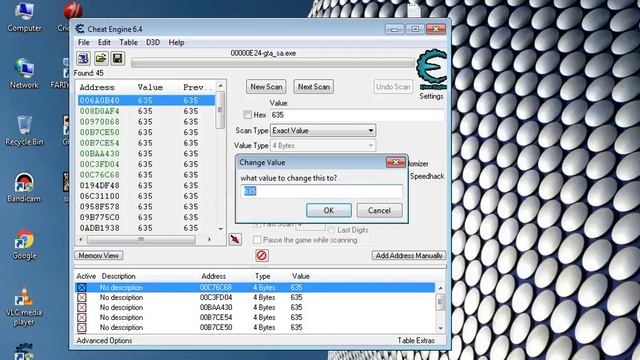The image size is (640, 360).
Task: Click Add Address Manually button
Action: coord(409,256)
